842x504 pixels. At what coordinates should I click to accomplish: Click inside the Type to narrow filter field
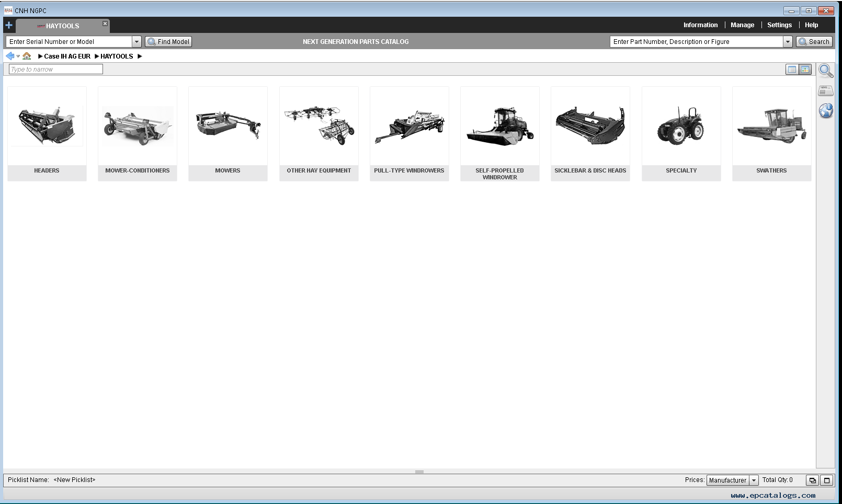point(54,69)
